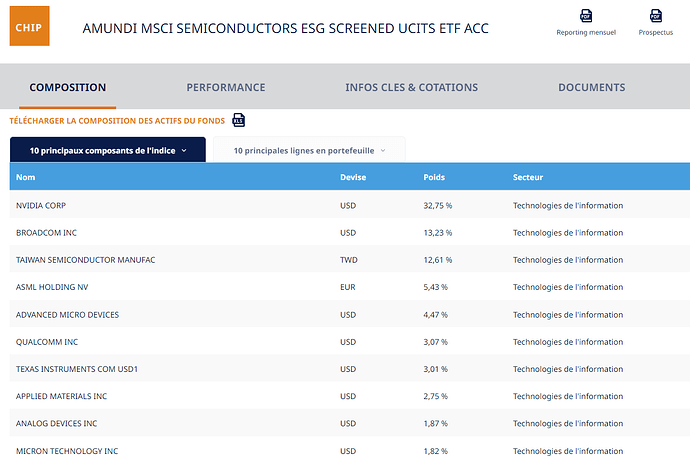Open the Reporting mensuel PDF icon
Image resolution: width=690 pixels, height=471 pixels.
coord(586,16)
